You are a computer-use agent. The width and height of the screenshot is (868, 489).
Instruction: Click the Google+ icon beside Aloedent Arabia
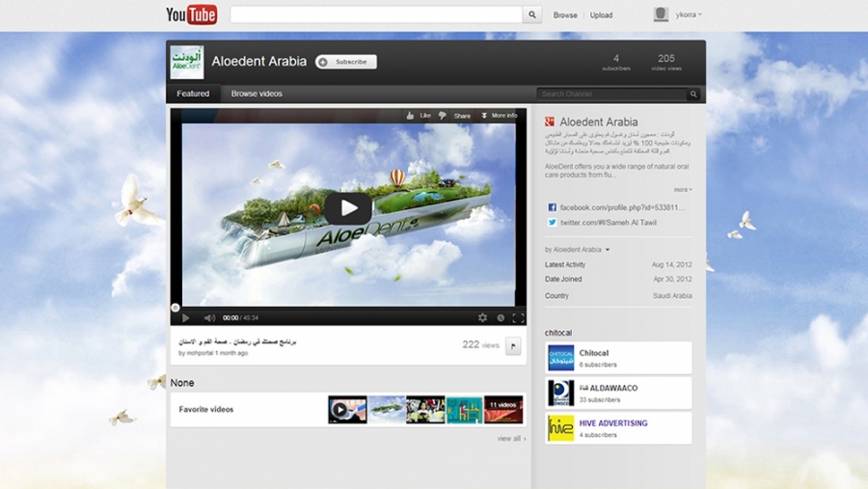[550, 122]
